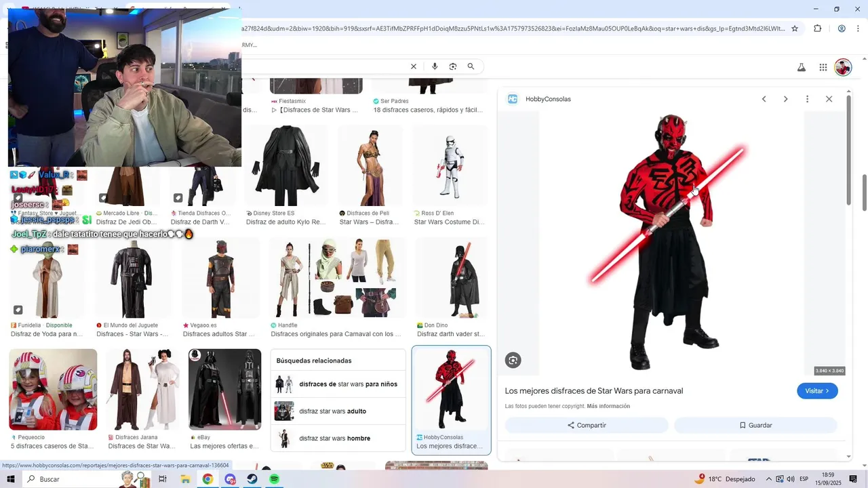Open Google Search Labs flask icon
868x488 pixels.
tap(801, 67)
